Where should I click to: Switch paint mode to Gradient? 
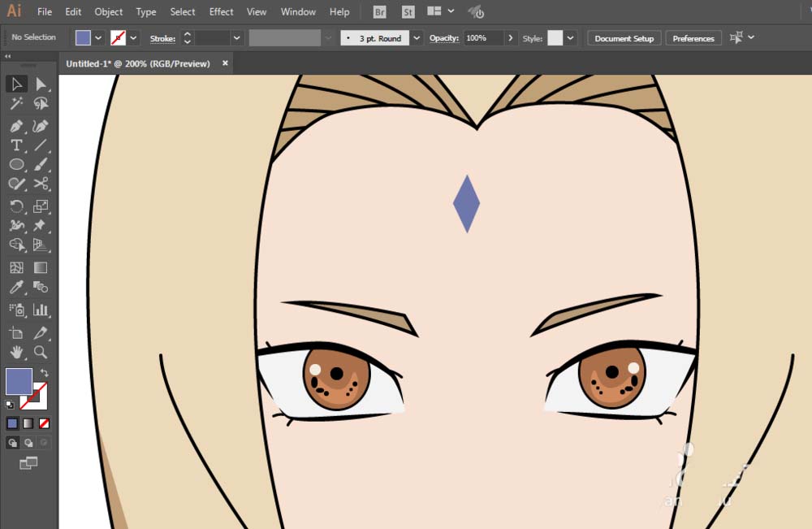pos(28,423)
